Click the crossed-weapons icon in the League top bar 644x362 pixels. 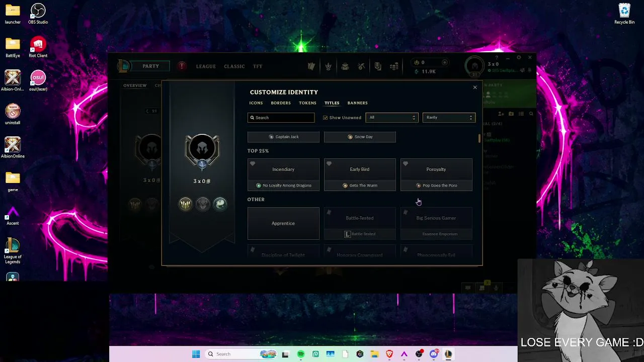361,66
